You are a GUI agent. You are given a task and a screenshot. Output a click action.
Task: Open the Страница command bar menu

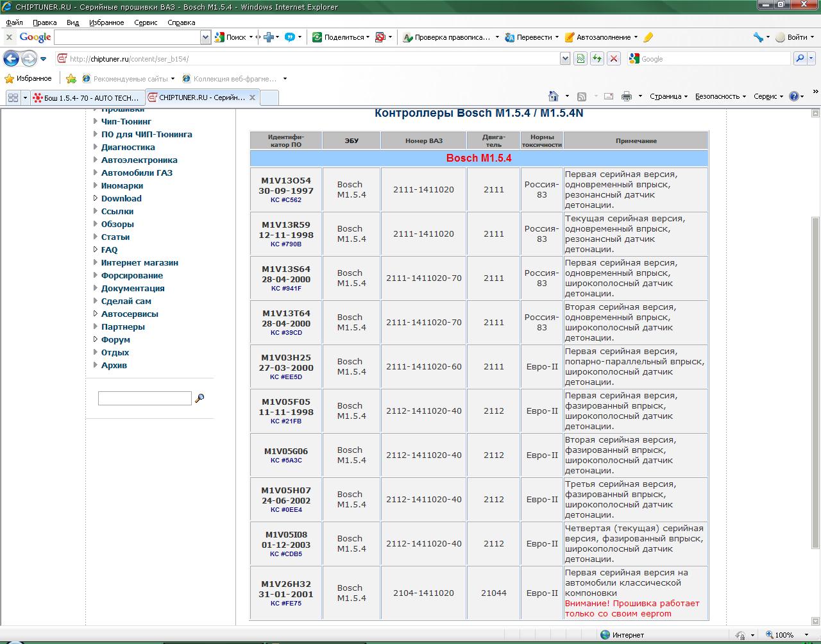668,96
